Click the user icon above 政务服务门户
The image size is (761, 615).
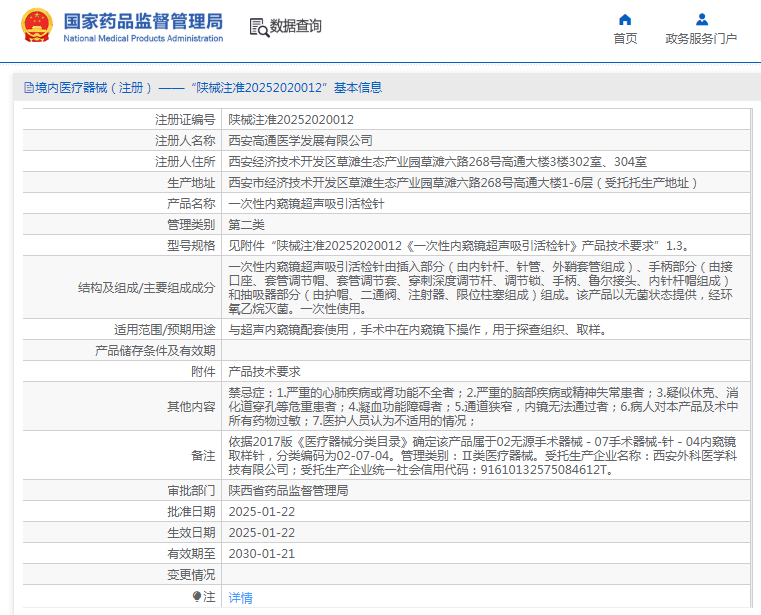click(701, 19)
